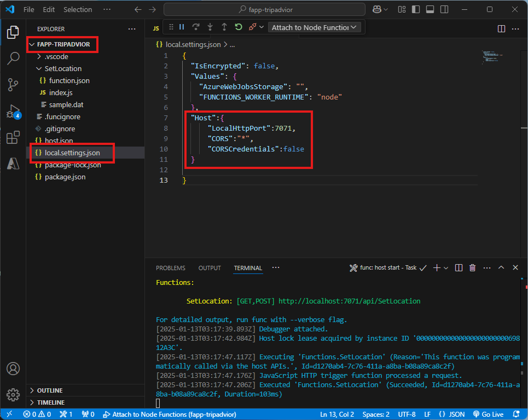Click the Step Into debug button
Viewport: 528px width, 420px height.
click(x=210, y=27)
